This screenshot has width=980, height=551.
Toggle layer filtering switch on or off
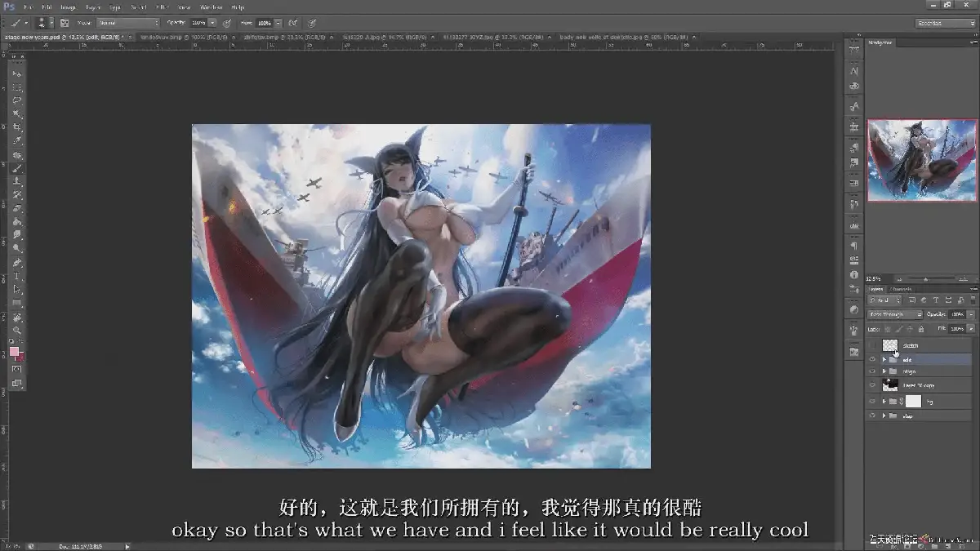pyautogui.click(x=973, y=300)
